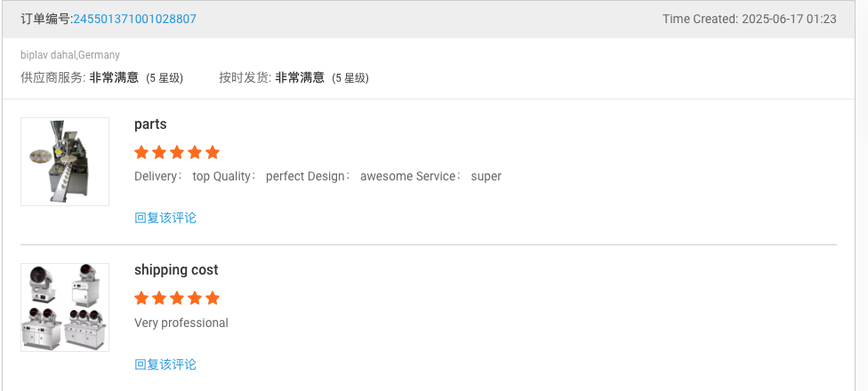Click the "parts" review title
This screenshot has width=868, height=391.
tap(150, 124)
